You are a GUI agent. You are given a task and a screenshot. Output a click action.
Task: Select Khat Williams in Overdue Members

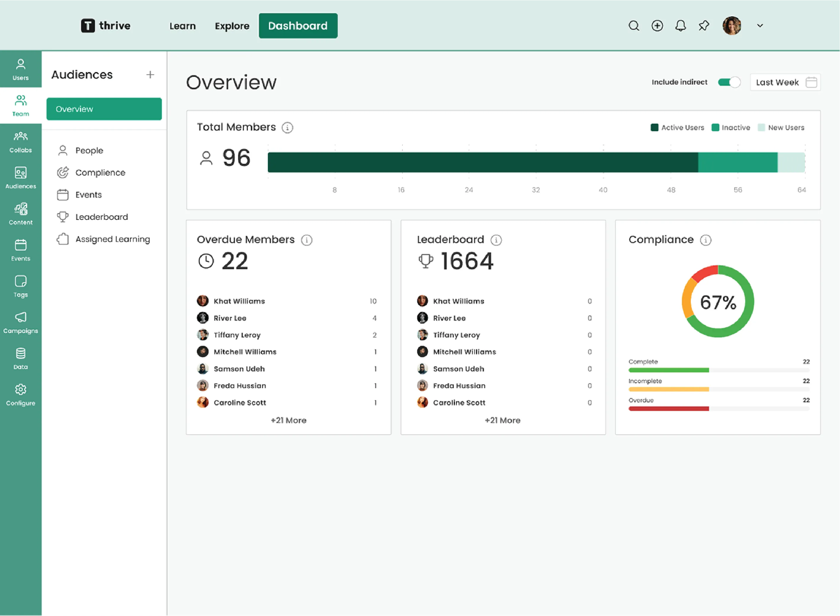(x=287, y=301)
